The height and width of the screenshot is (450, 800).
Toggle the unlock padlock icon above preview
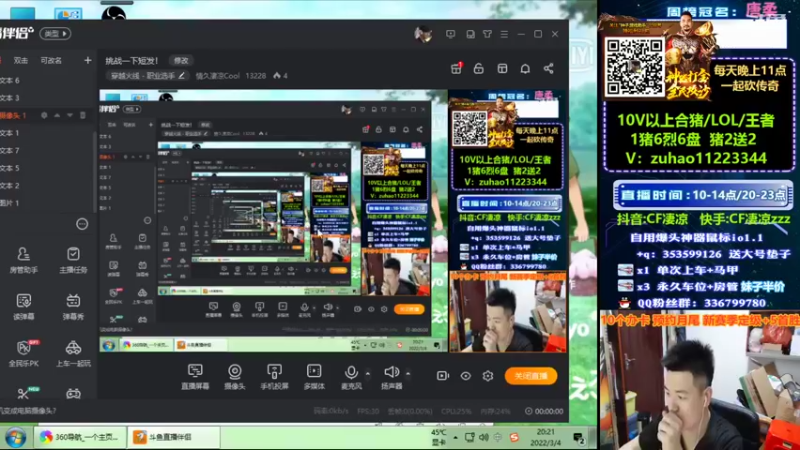coord(479,68)
